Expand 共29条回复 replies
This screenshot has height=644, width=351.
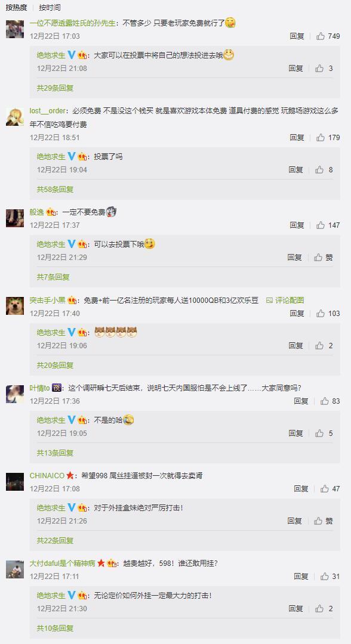tap(55, 88)
